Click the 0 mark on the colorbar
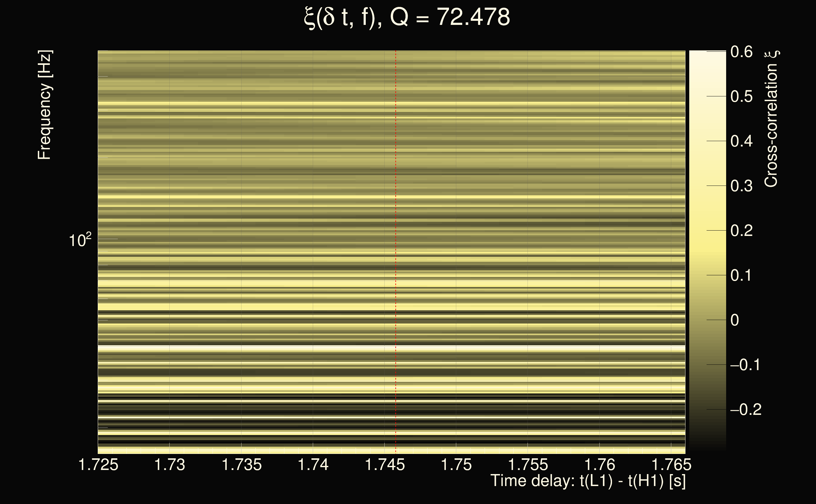The image size is (816, 504). (x=735, y=320)
